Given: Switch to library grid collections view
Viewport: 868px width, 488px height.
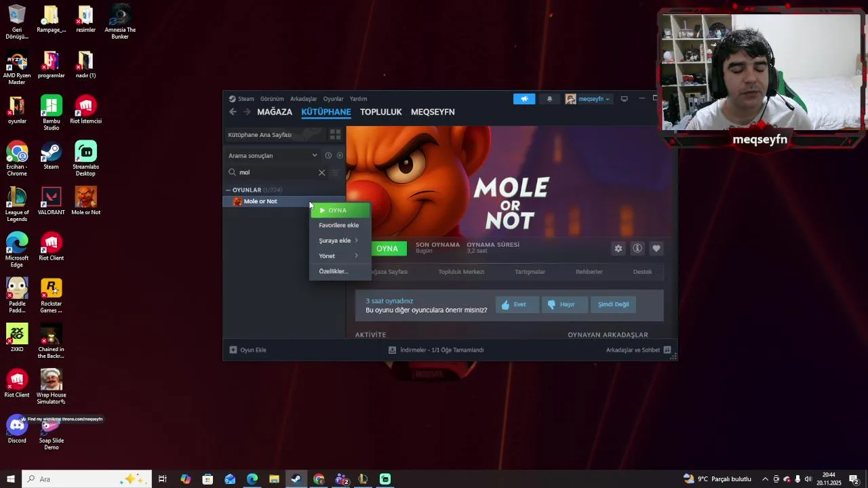Looking at the screenshot, I should 335,135.
